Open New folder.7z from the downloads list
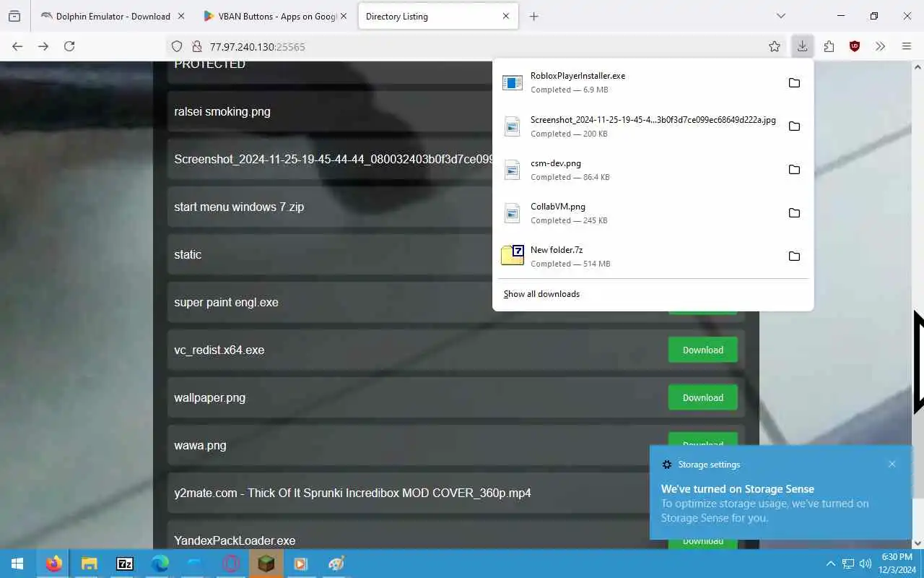 [639, 256]
